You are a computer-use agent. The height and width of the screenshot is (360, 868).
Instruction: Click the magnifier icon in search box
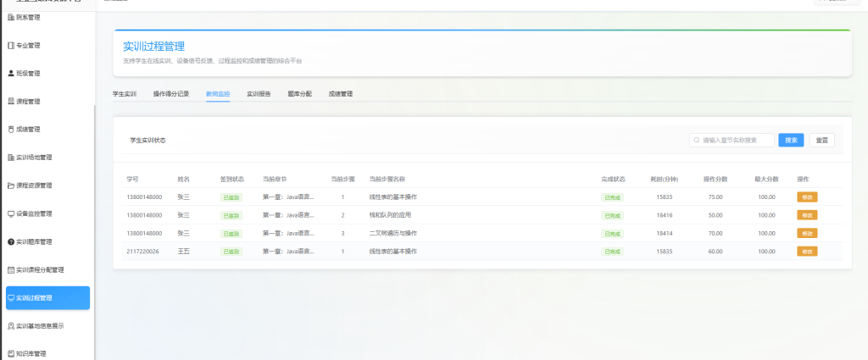coord(696,141)
